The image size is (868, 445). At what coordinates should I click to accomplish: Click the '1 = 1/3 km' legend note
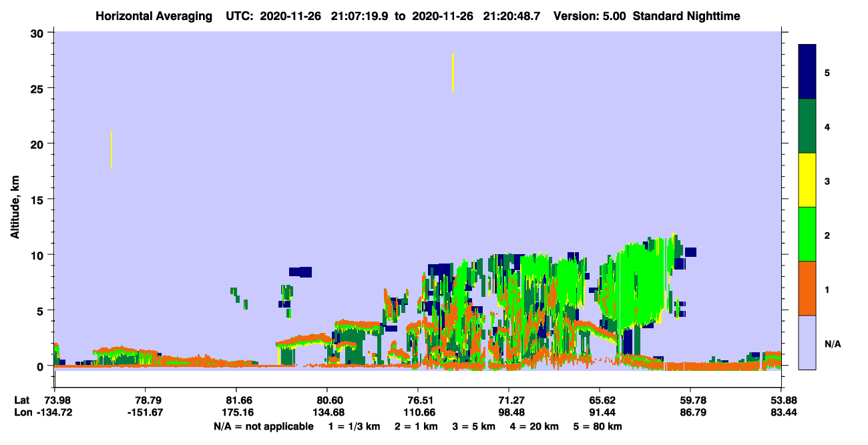pos(355,426)
